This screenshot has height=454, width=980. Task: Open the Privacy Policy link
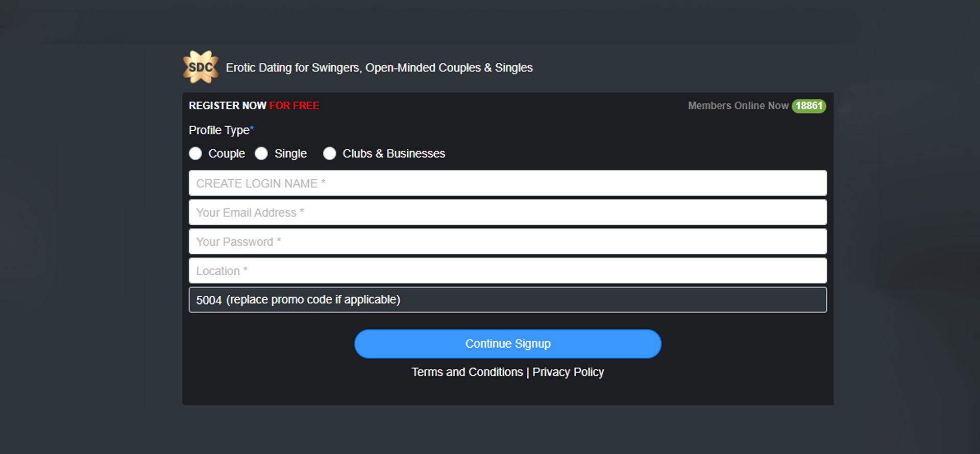click(x=568, y=372)
